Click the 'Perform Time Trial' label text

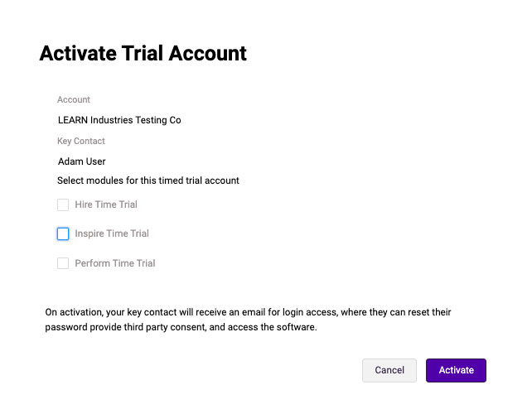click(x=115, y=263)
